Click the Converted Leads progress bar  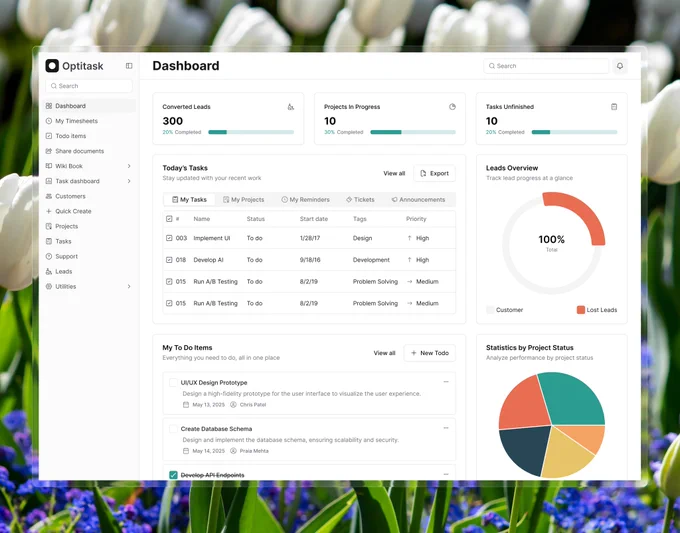click(x=251, y=132)
